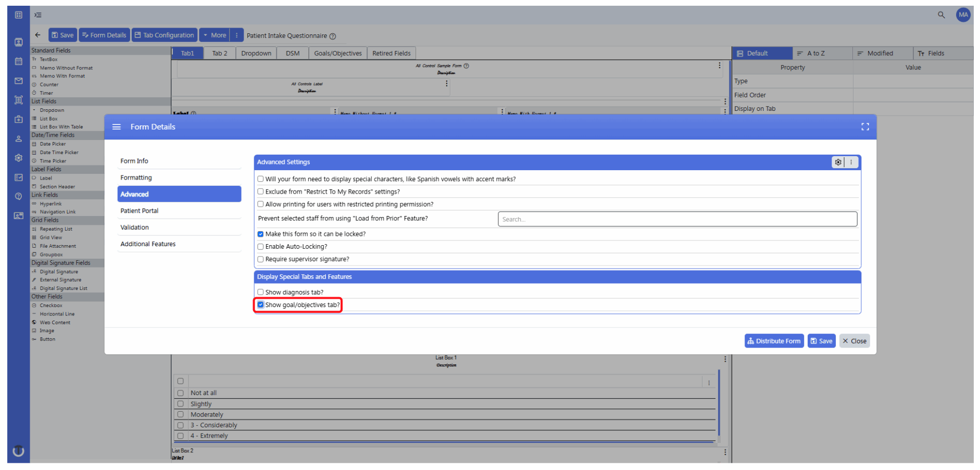Open the three-dot menu for All Control Sample Form
The image size is (980, 470).
(x=720, y=66)
